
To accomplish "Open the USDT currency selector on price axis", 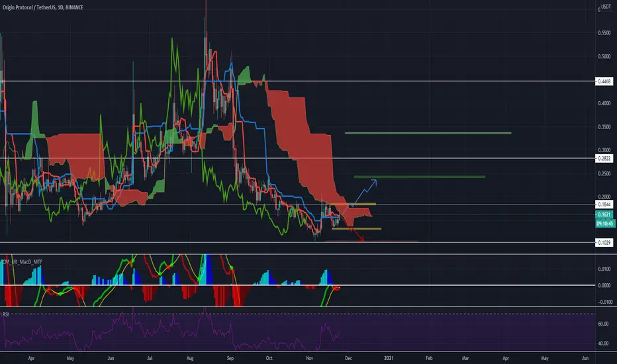I will point(606,7).
